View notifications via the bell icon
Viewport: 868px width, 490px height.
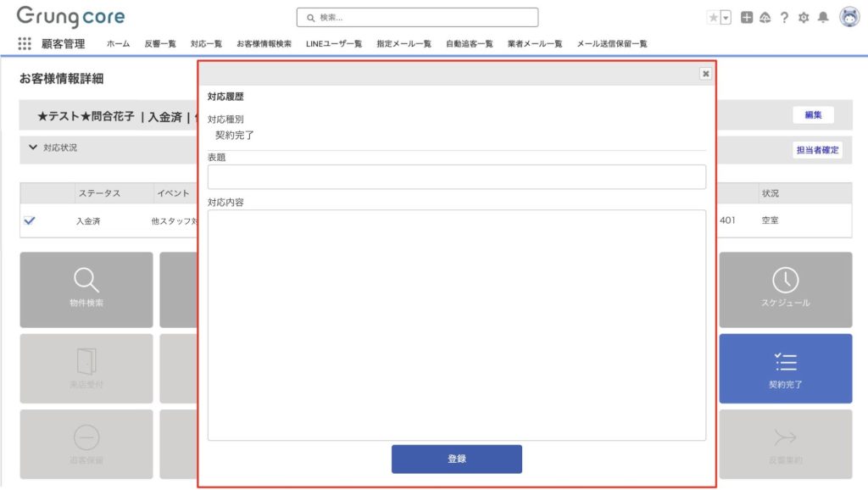[x=823, y=18]
